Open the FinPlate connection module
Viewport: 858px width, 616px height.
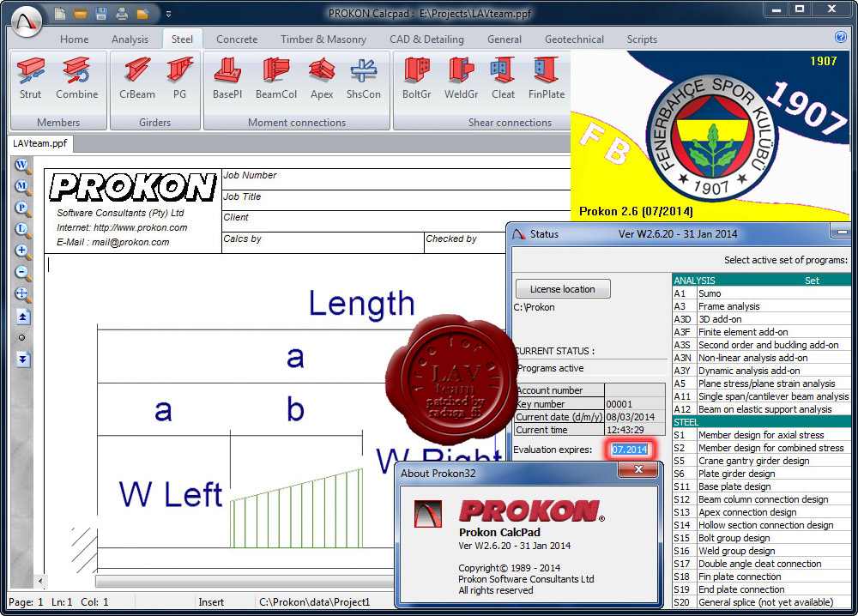(x=546, y=79)
